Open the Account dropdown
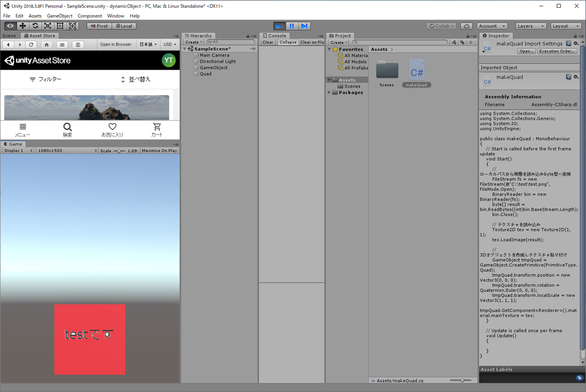Viewport: 586px width, 392px height. point(492,26)
